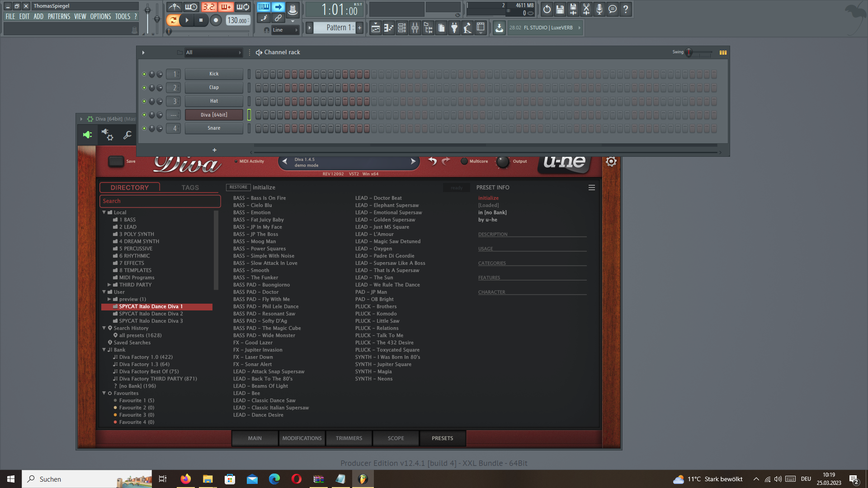This screenshot has height=488, width=868.
Task: Click the Diva Save button
Action: 116,161
